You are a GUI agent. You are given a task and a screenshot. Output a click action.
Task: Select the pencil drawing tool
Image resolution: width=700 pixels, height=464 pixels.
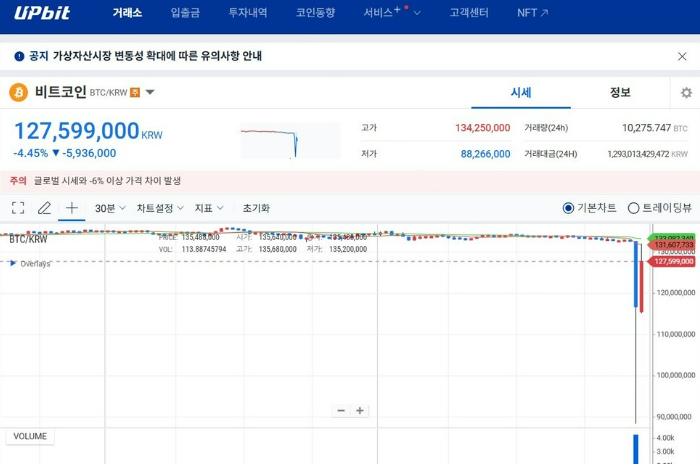coord(44,208)
